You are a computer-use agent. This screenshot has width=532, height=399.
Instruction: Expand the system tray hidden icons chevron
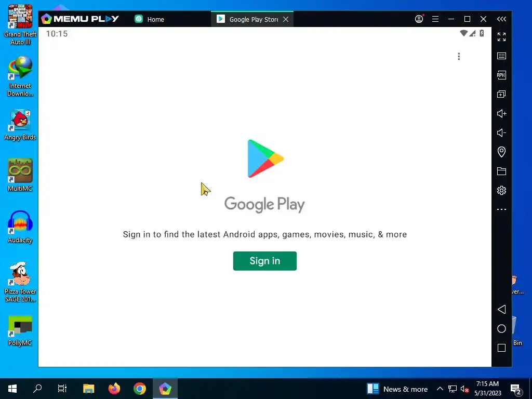[440, 389]
